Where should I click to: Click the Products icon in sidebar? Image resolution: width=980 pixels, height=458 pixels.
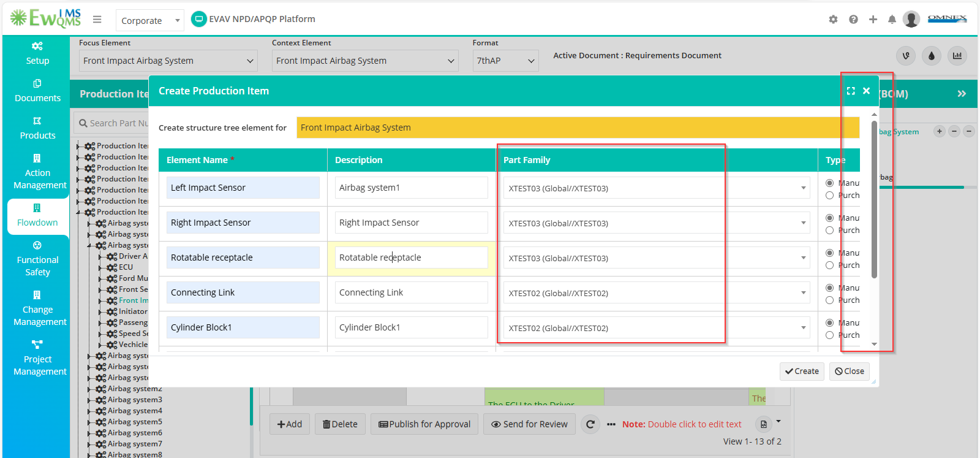(x=37, y=121)
